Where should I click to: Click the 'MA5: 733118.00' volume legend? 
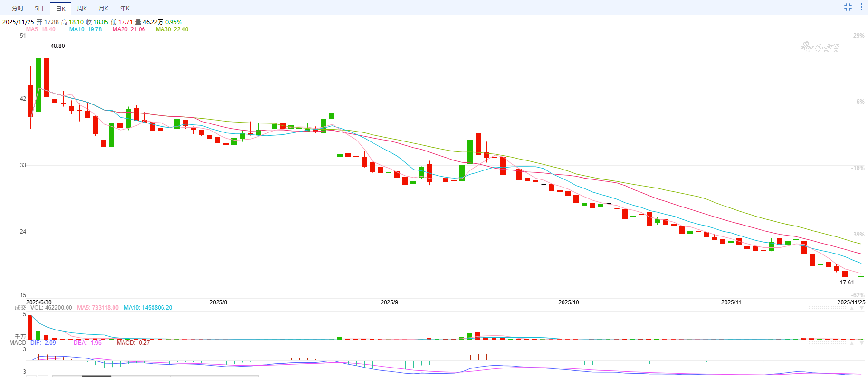click(98, 308)
